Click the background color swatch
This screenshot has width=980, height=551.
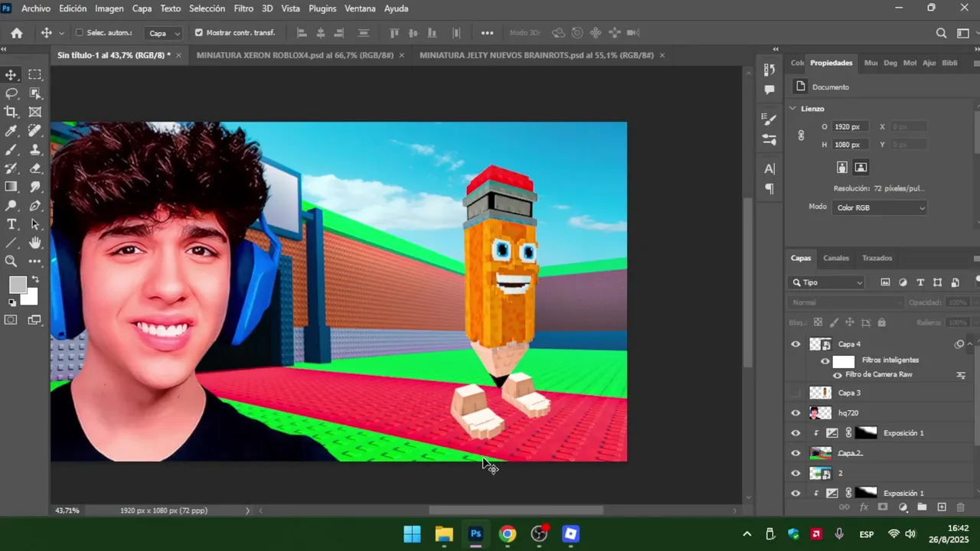pos(30,297)
